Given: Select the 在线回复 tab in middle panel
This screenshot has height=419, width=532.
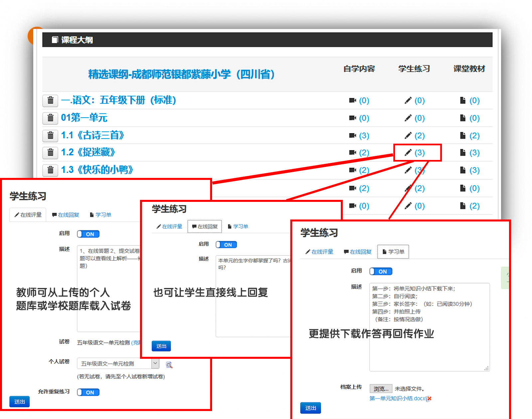Looking at the screenshot, I should pos(204,226).
